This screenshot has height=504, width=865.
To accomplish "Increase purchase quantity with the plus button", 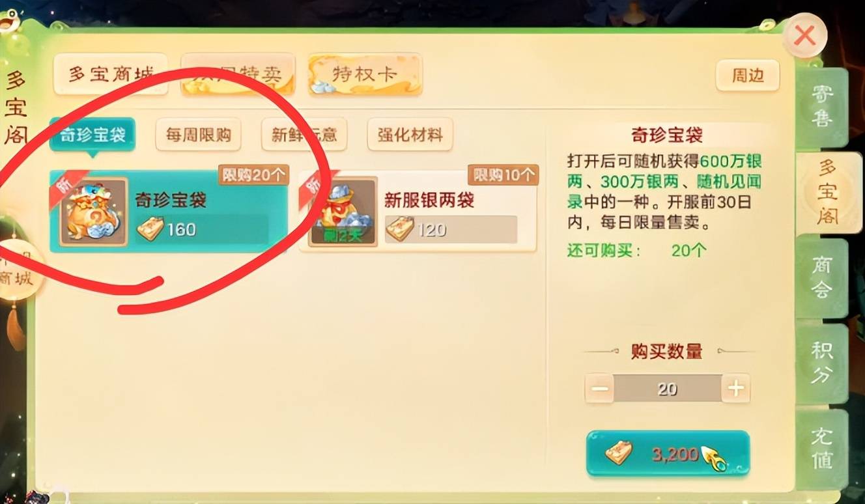I will tap(735, 389).
